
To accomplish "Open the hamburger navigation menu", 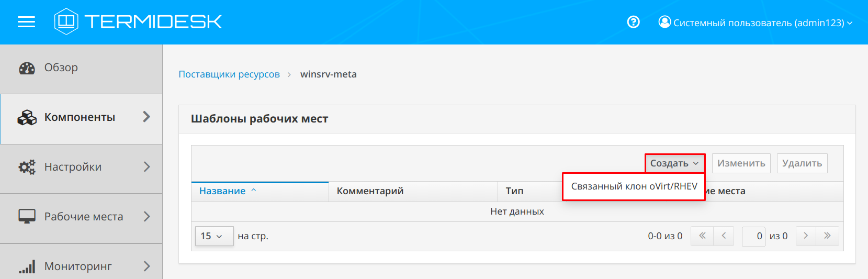I will click(x=26, y=22).
